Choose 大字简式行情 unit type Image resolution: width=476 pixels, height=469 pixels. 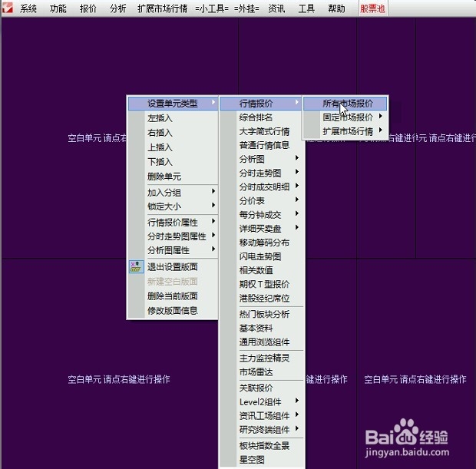click(x=262, y=131)
